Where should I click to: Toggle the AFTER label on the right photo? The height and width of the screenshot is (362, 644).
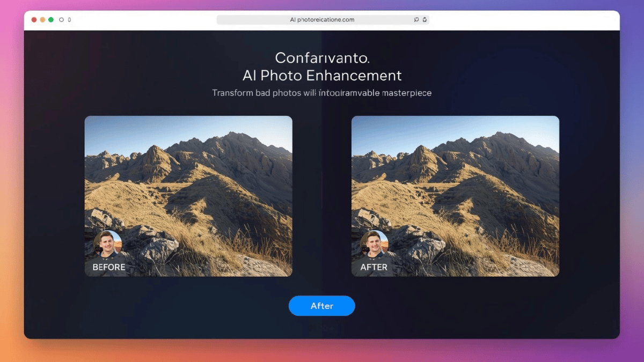(x=374, y=267)
